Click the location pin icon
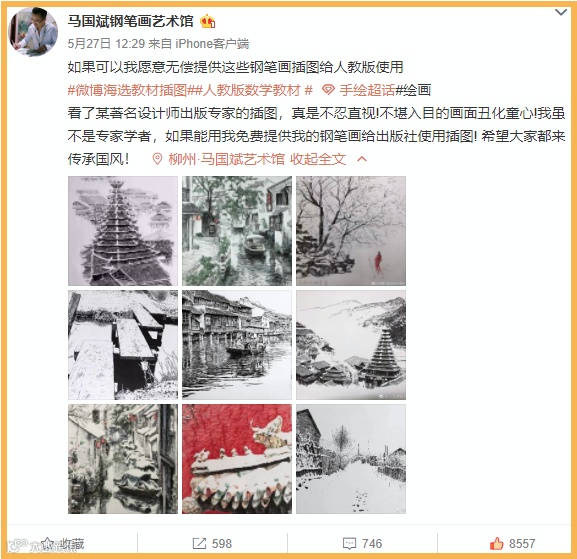577x559 pixels. pos(157,159)
